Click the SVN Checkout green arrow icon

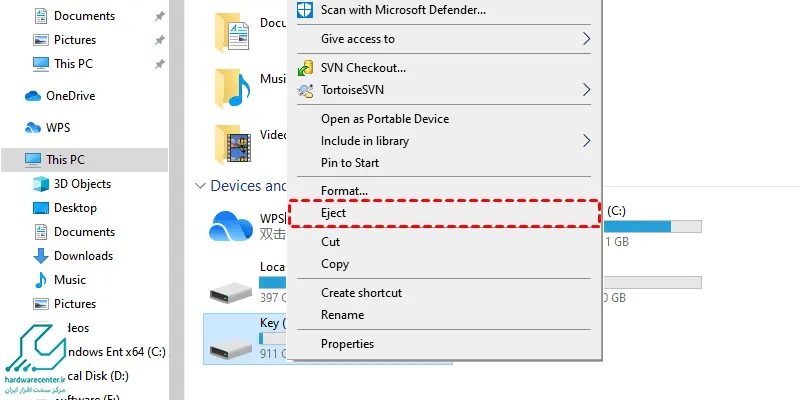point(305,68)
